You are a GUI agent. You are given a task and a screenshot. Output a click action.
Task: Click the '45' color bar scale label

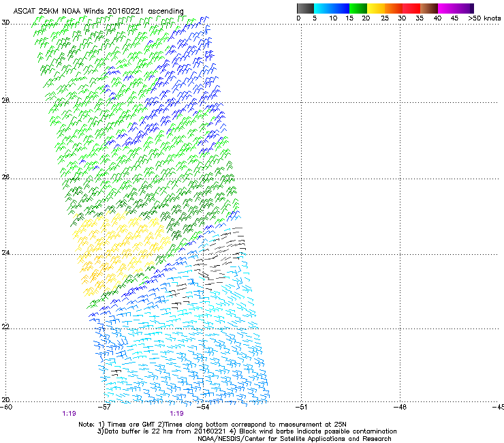(x=454, y=18)
